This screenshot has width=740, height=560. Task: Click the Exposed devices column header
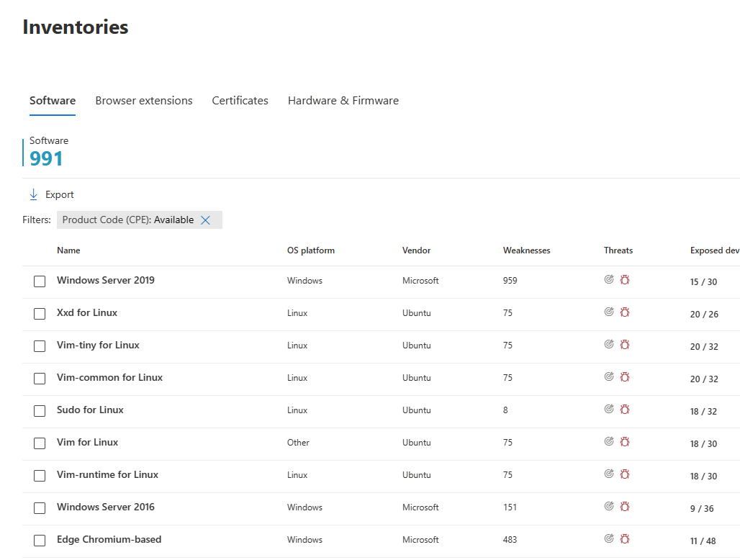click(715, 250)
